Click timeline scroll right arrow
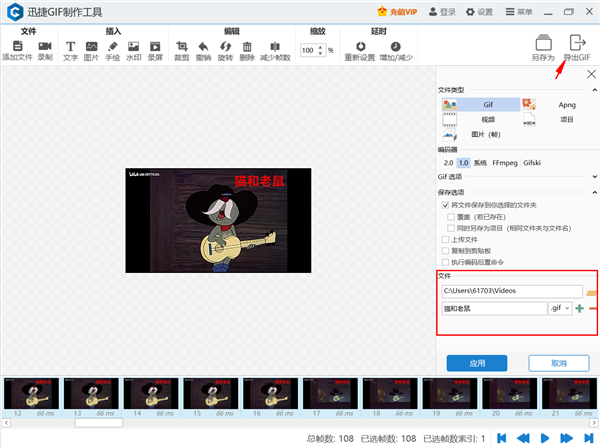This screenshot has width=600, height=448. (594, 423)
